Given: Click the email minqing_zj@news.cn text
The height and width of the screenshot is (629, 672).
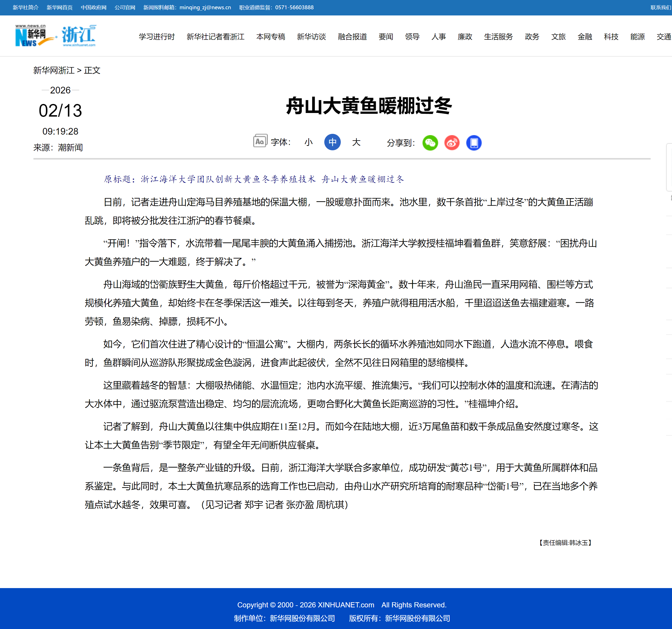Looking at the screenshot, I should [205, 7].
